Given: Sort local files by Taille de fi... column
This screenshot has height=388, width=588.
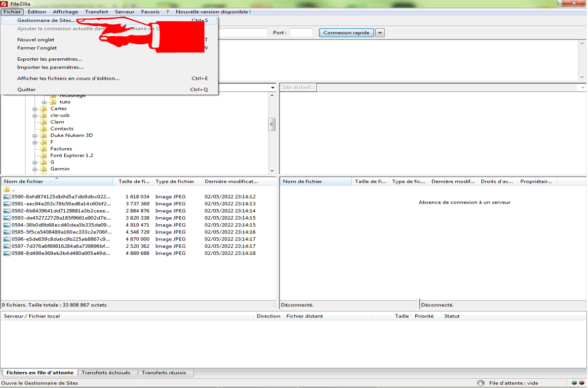Looking at the screenshot, I should [x=133, y=182].
